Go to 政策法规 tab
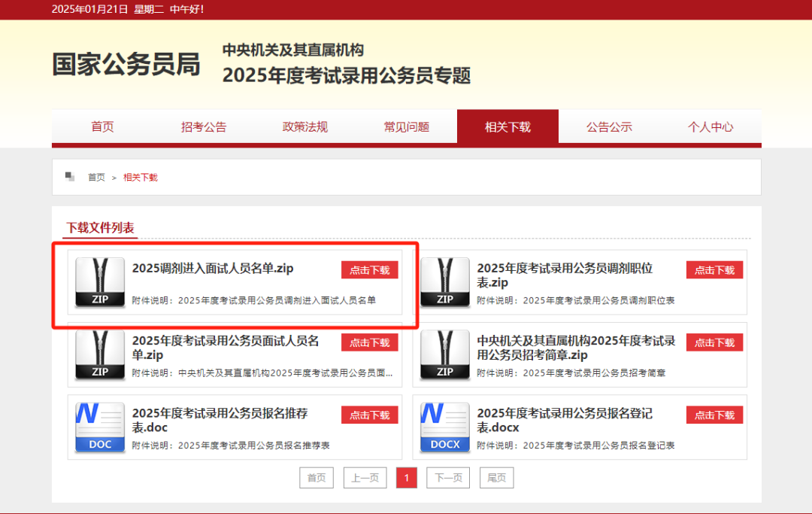Viewport: 812px width, 514px height. point(305,126)
